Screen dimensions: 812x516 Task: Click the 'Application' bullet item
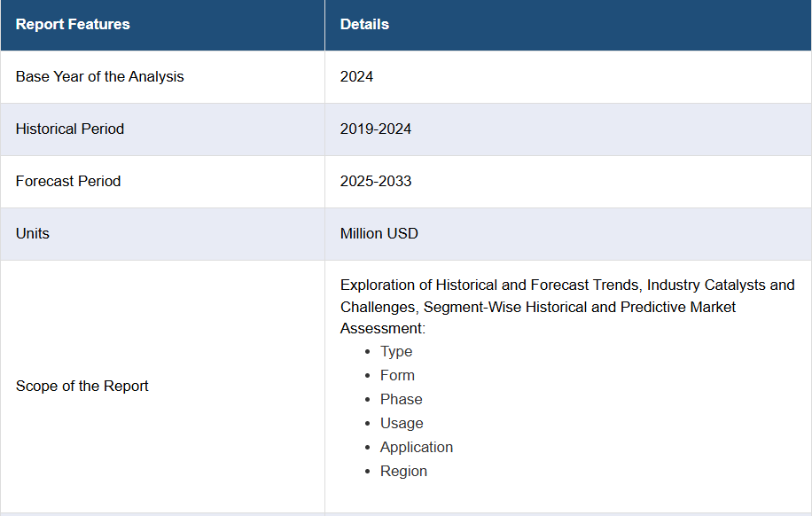click(x=417, y=447)
